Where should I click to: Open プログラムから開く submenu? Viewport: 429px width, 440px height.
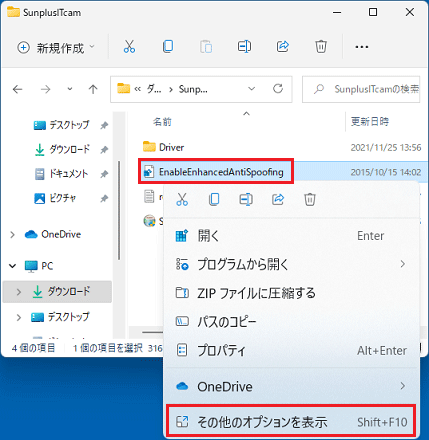(291, 264)
